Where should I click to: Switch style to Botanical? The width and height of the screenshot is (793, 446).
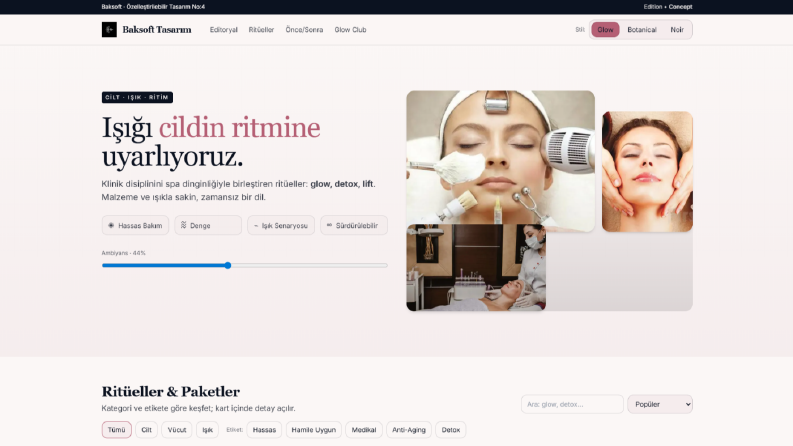click(x=642, y=30)
